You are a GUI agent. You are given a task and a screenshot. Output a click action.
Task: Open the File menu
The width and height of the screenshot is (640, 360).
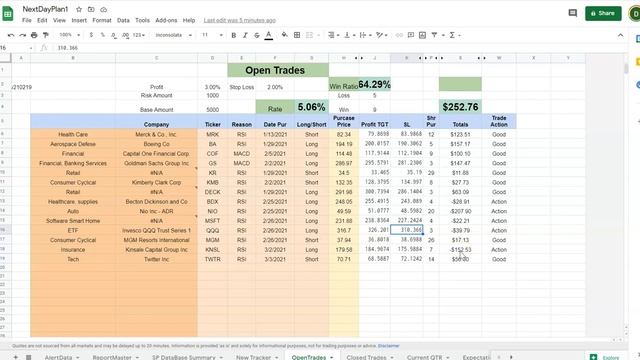coord(27,20)
